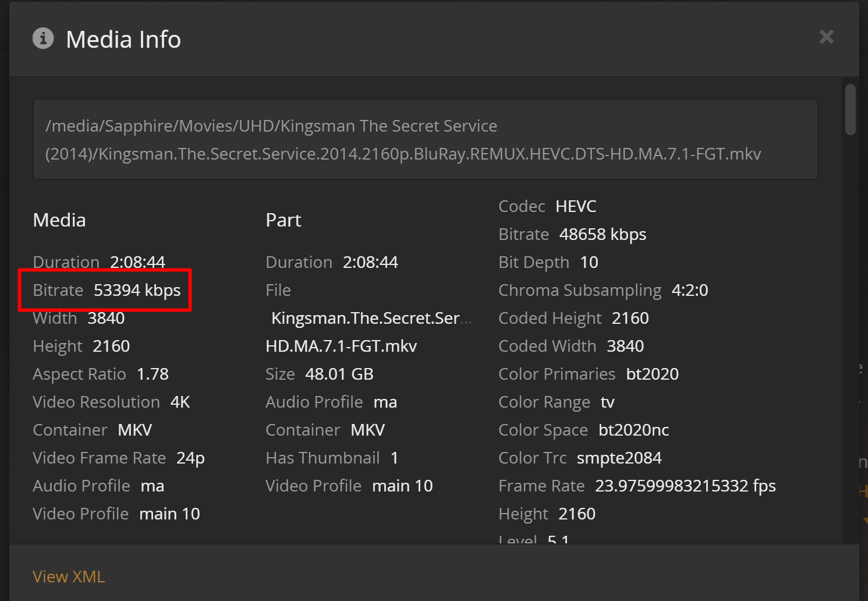Select the Audio Profile ma value

(153, 486)
